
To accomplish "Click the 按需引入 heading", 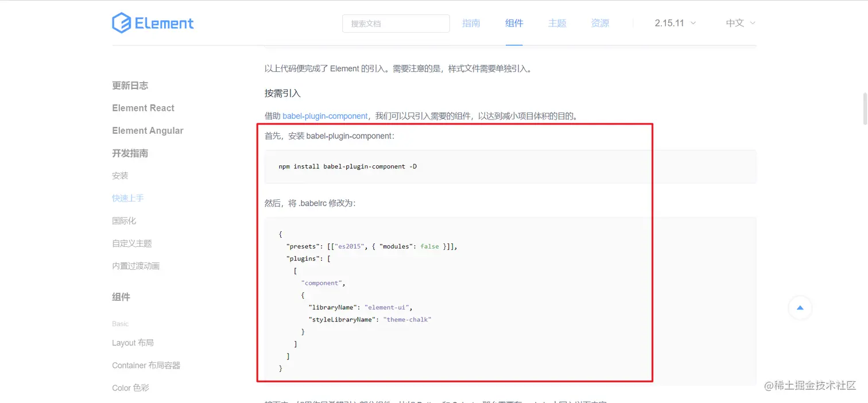I will click(282, 93).
